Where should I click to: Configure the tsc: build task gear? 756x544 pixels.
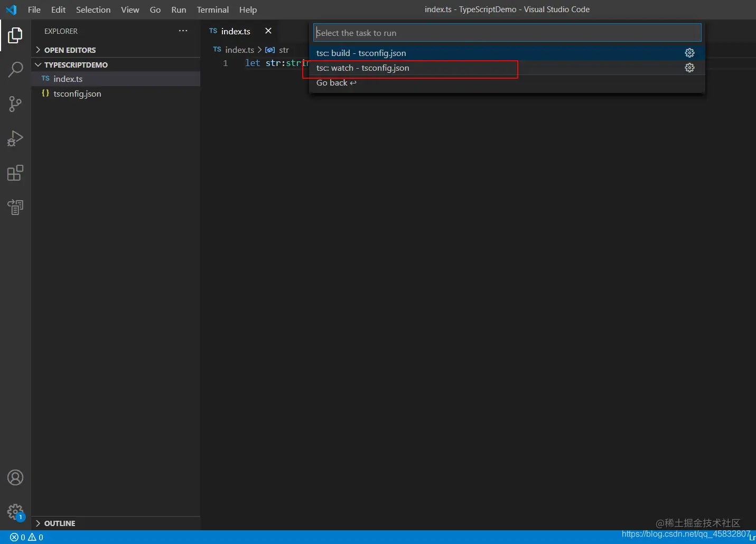689,53
